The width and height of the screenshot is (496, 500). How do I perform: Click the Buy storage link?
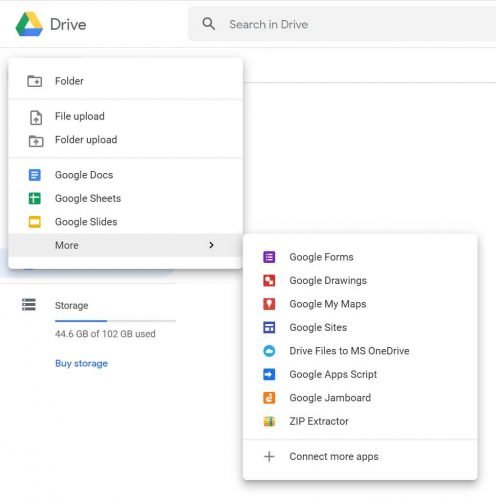pyautogui.click(x=81, y=363)
